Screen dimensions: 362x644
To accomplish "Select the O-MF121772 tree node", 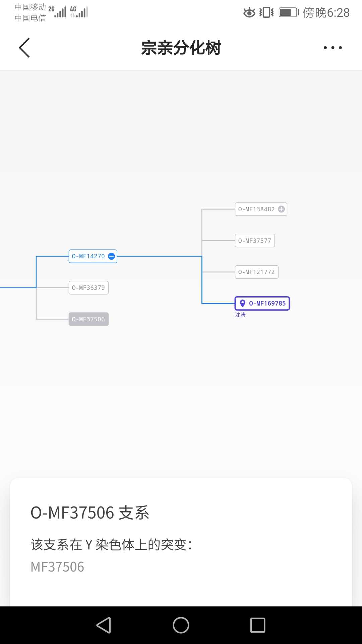I will pos(256,272).
